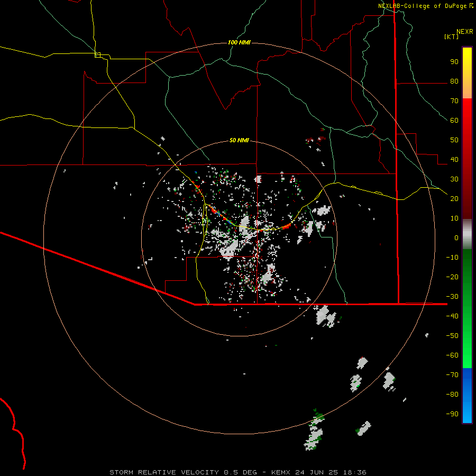Click the 60 value on velocity scale

(x=454, y=121)
